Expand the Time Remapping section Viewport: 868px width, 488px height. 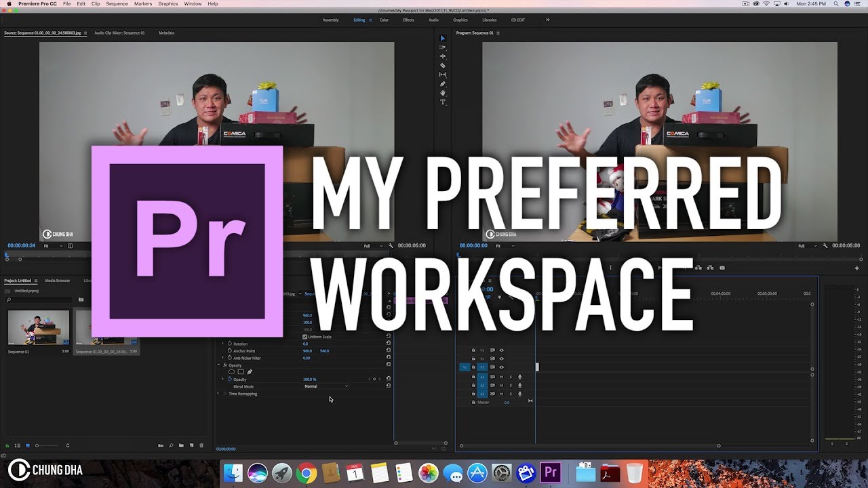pos(218,393)
